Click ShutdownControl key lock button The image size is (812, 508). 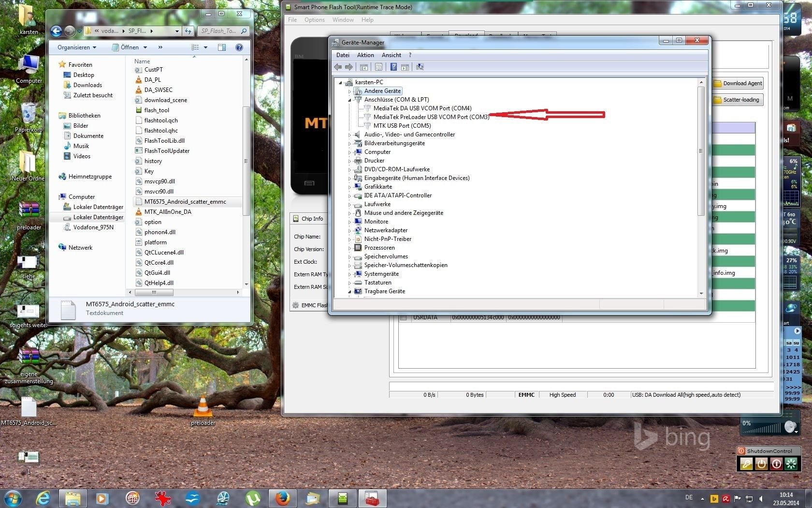click(747, 464)
